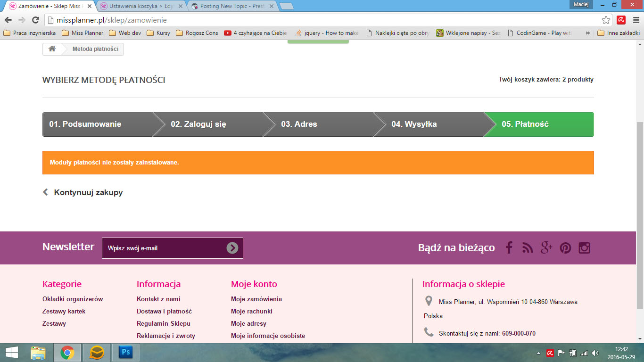
Task: Open the Web dev bookmark folder
Action: [125, 33]
